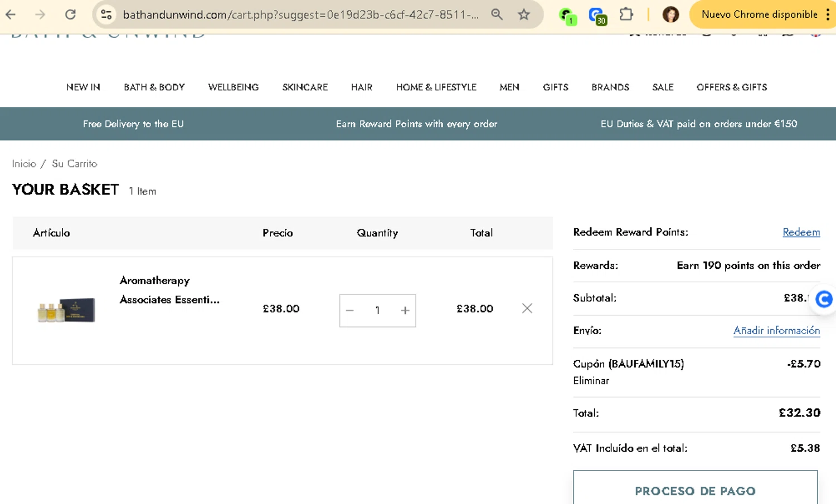The height and width of the screenshot is (504, 836).
Task: Open the zoom magnifier icon in address bar
Action: pyautogui.click(x=497, y=14)
